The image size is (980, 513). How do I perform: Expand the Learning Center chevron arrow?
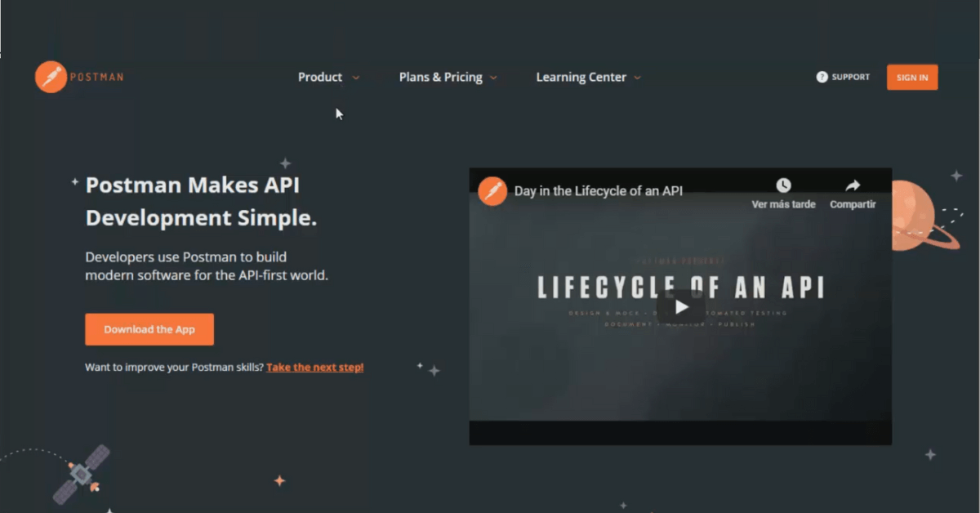pos(637,78)
